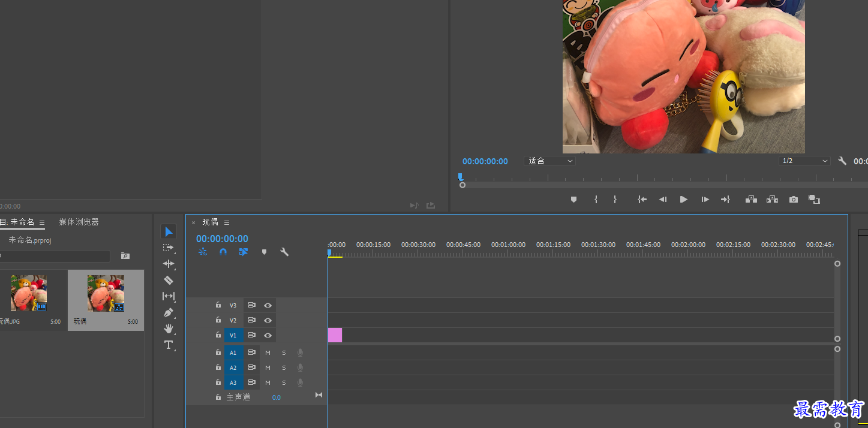The height and width of the screenshot is (428, 868).
Task: Switch to the 未命名 project tab
Action: (17, 222)
